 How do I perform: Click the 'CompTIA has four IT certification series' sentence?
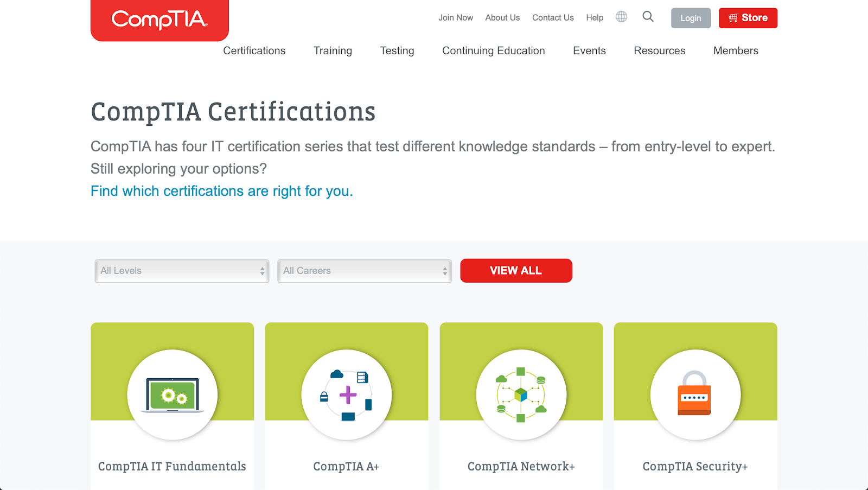click(x=433, y=147)
